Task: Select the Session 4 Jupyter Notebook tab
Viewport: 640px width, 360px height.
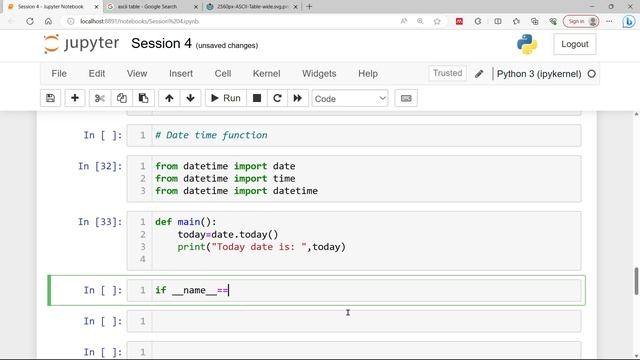Action: click(50, 7)
